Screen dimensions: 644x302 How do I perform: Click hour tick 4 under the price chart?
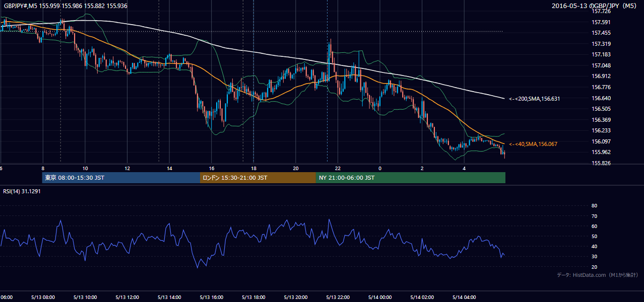464,168
